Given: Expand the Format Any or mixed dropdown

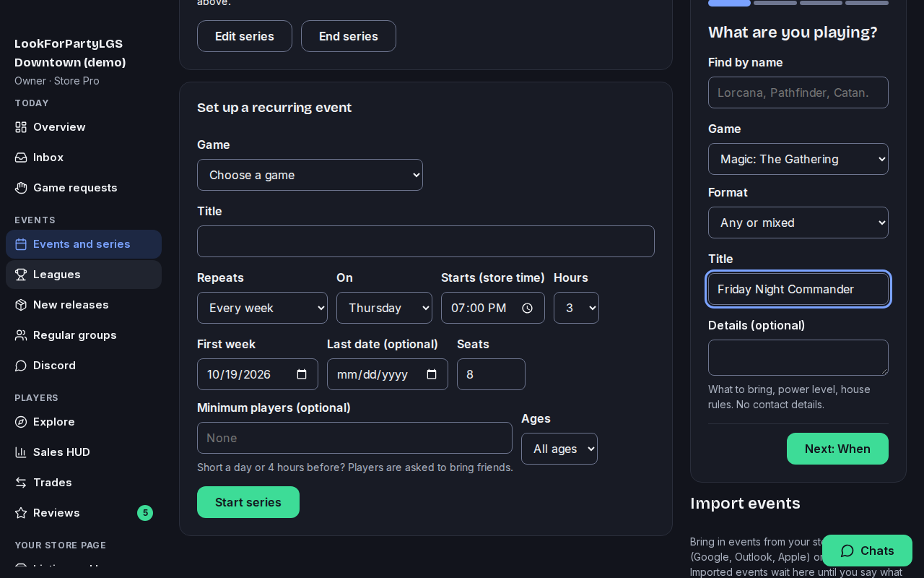Looking at the screenshot, I should click(x=798, y=223).
